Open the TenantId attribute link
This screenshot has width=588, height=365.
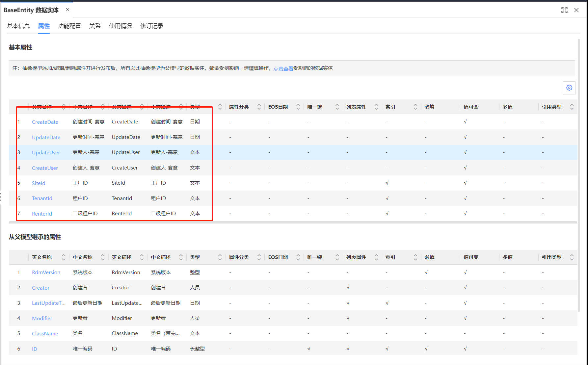click(x=42, y=198)
